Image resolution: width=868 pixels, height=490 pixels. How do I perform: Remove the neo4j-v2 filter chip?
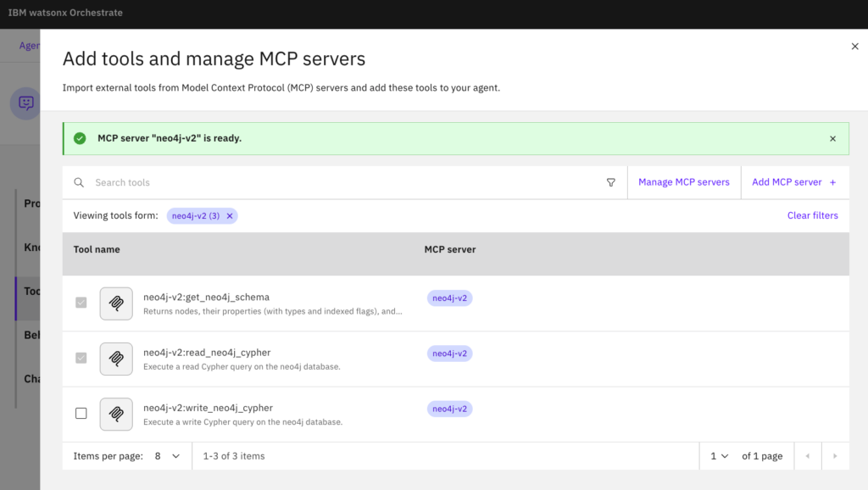pos(230,216)
